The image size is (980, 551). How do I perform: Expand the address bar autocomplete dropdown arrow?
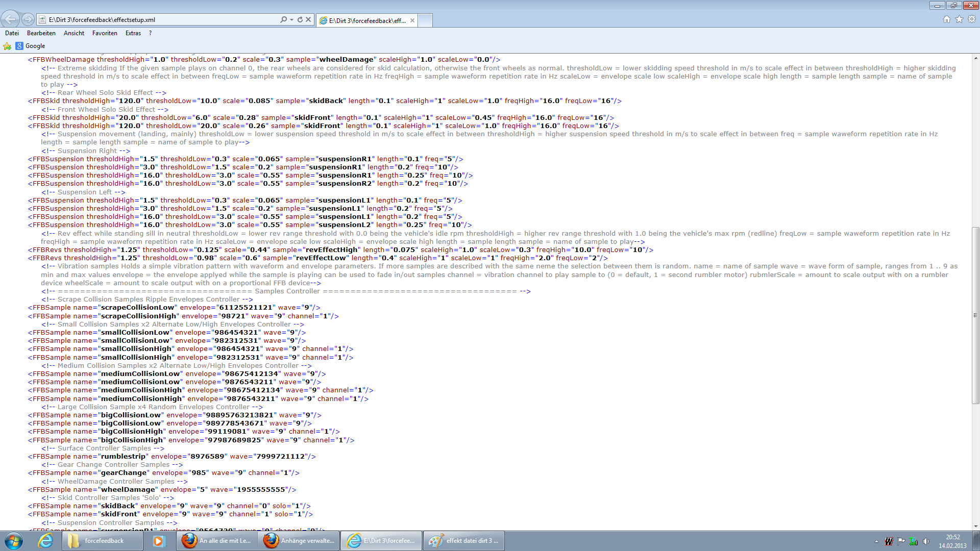tap(291, 19)
